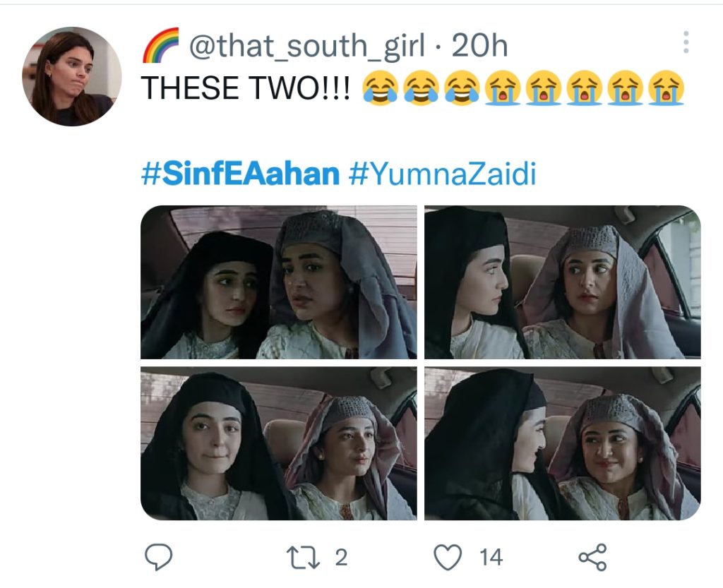
Task: Open the three-dot more options menu
Action: [686, 42]
